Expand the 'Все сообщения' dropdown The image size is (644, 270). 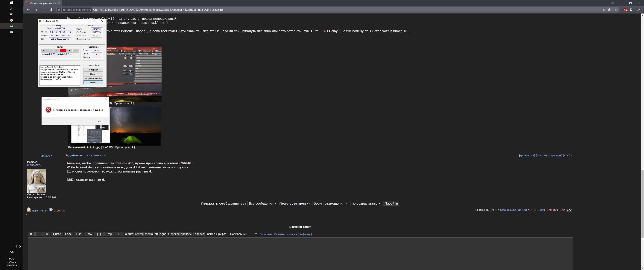[262, 203]
